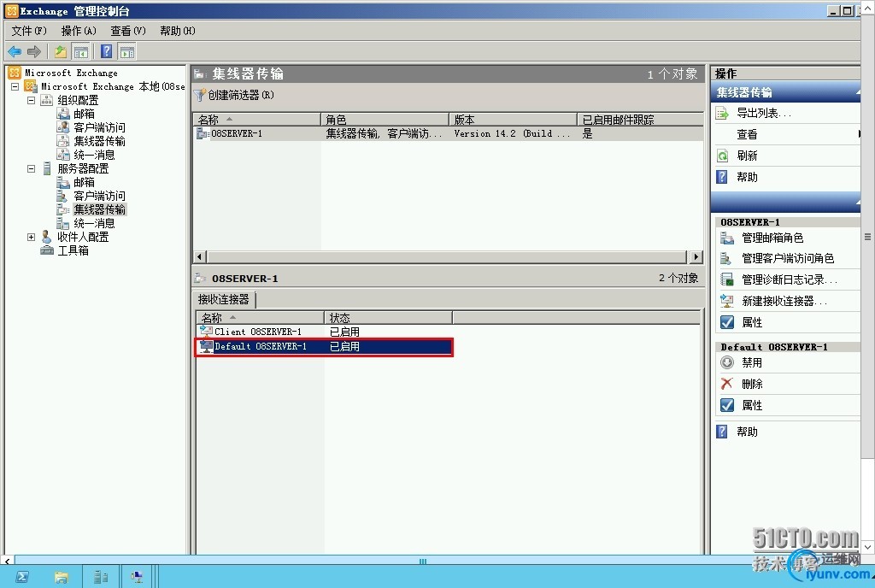Switch to the 接收连接器 tab

point(224,300)
